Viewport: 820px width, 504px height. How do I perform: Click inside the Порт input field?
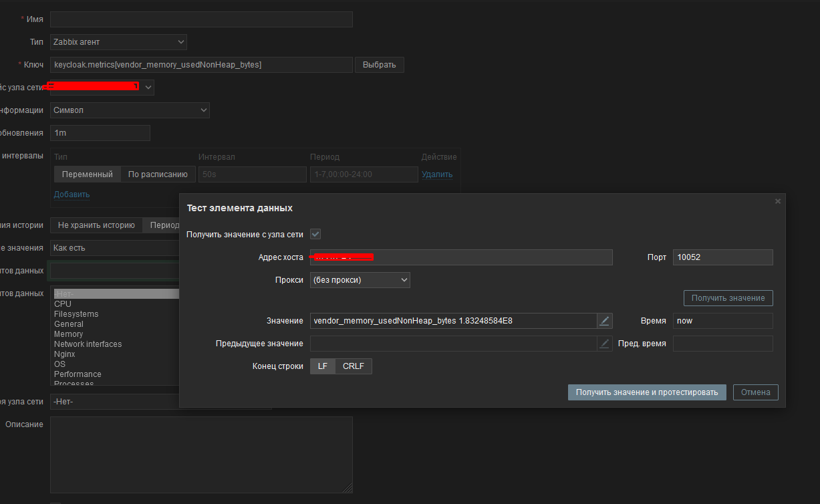pyautogui.click(x=722, y=257)
